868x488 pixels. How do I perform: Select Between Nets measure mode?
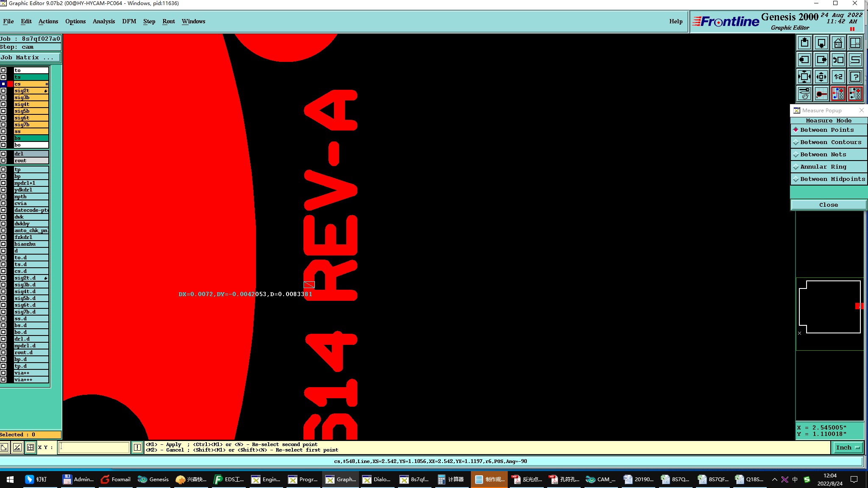[x=829, y=155]
